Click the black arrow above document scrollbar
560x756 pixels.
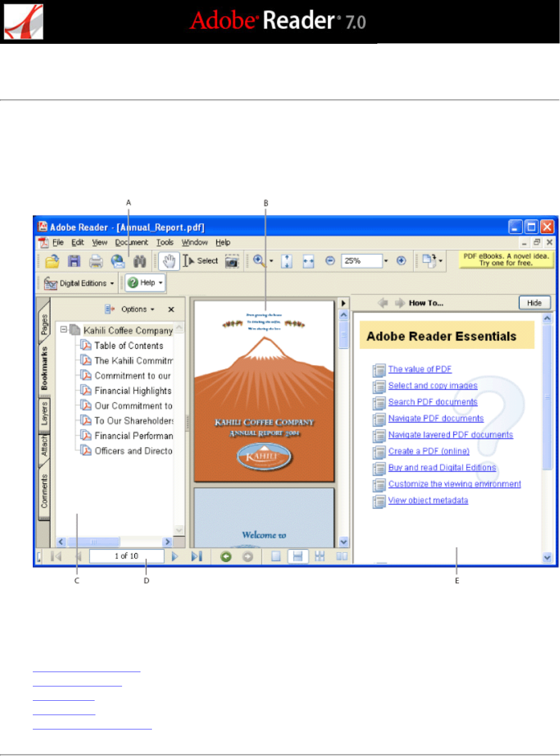click(x=343, y=303)
